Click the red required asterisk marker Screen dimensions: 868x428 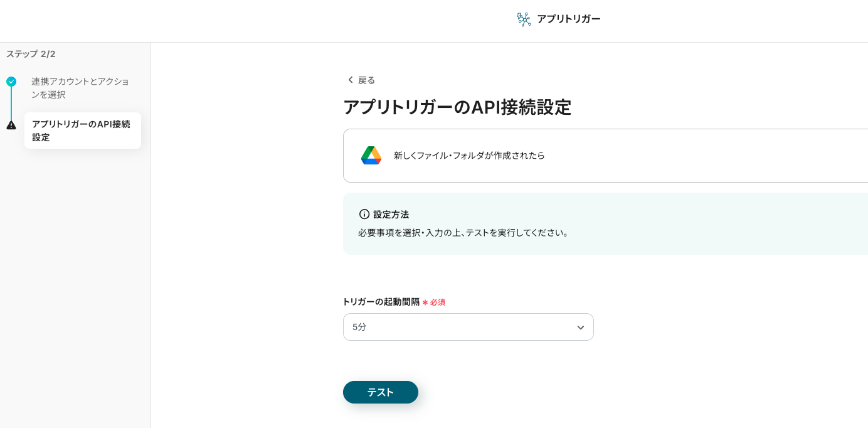[425, 302]
